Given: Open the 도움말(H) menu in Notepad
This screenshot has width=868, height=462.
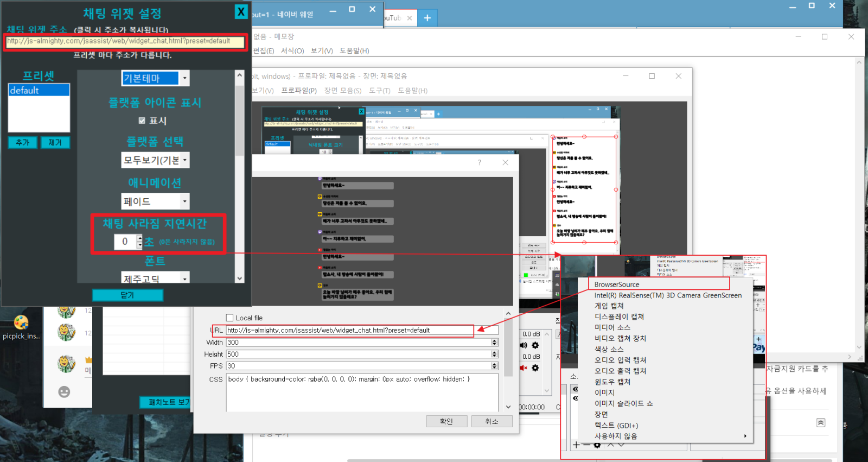Looking at the screenshot, I should click(x=354, y=50).
